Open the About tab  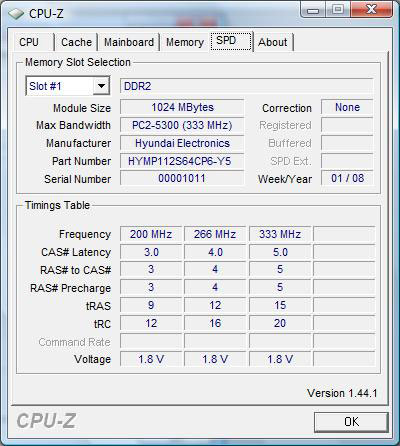[273, 42]
